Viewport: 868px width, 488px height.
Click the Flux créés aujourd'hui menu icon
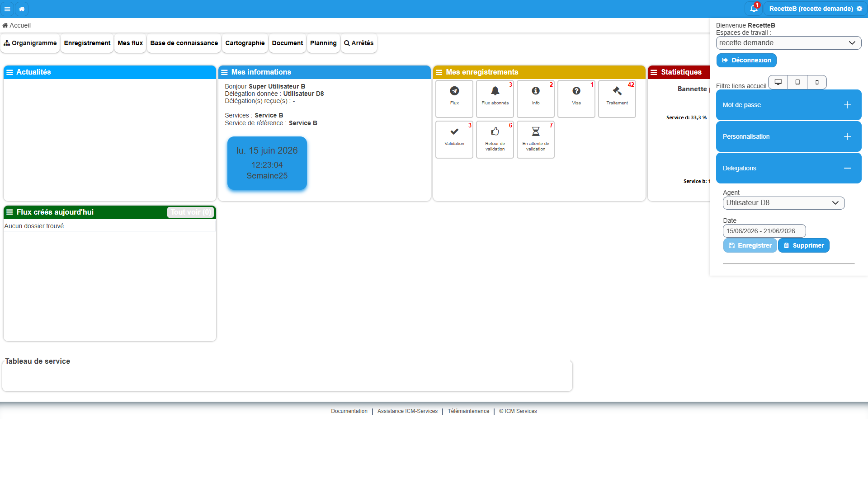point(9,212)
